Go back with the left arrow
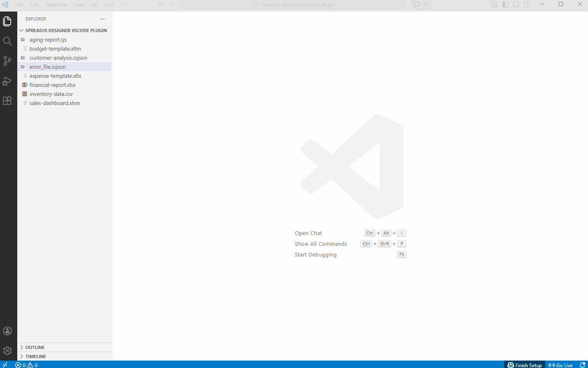Viewport: 588px width, 368px height. coord(161,5)
